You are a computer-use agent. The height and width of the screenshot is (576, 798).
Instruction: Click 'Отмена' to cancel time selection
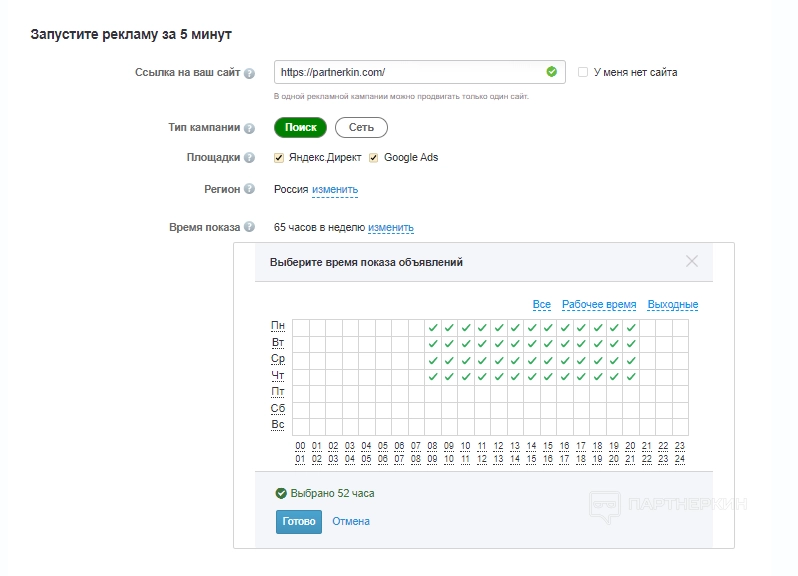[351, 521]
